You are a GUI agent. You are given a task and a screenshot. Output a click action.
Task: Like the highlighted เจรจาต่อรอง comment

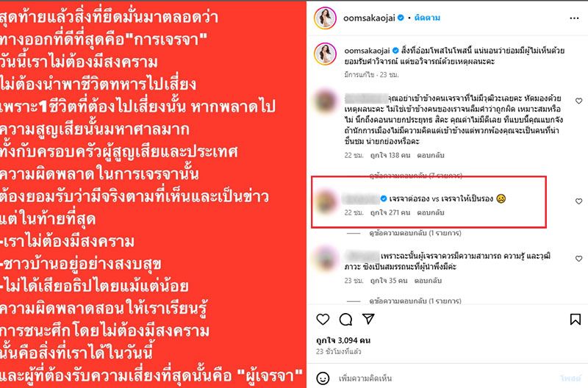578,201
